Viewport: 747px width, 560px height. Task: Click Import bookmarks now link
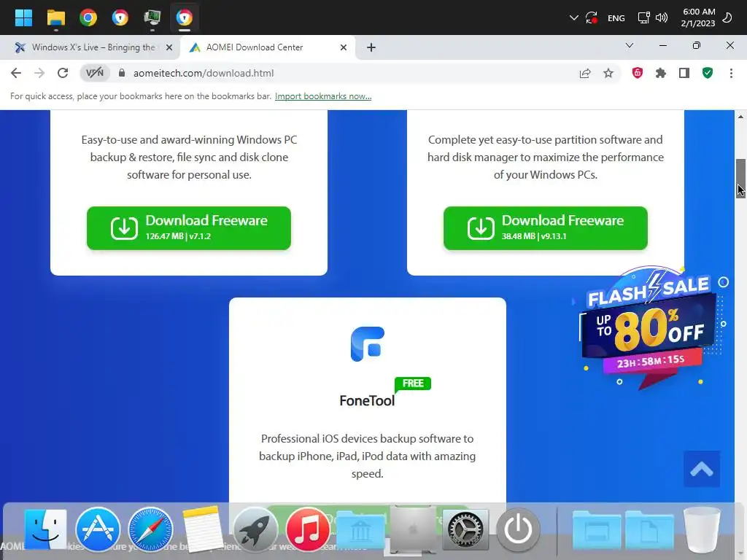click(x=323, y=96)
